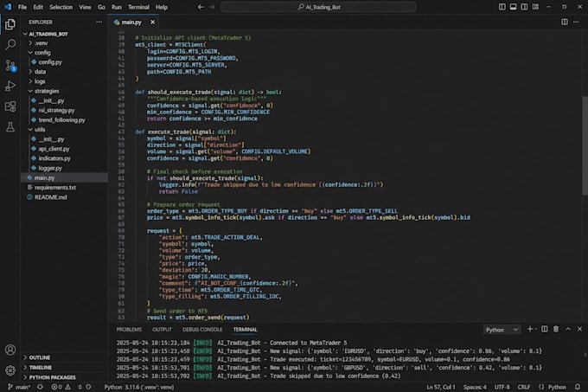Close the main.py editor tab
This screenshot has height=392, width=588.
153,22
